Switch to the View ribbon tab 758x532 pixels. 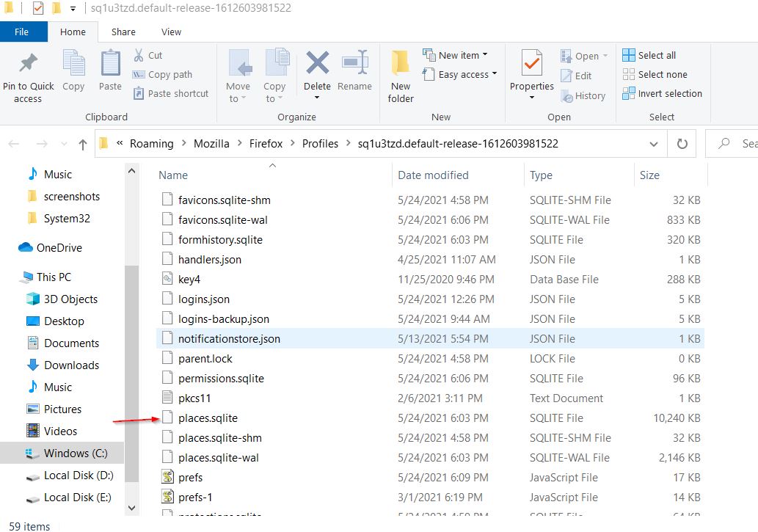pos(171,32)
